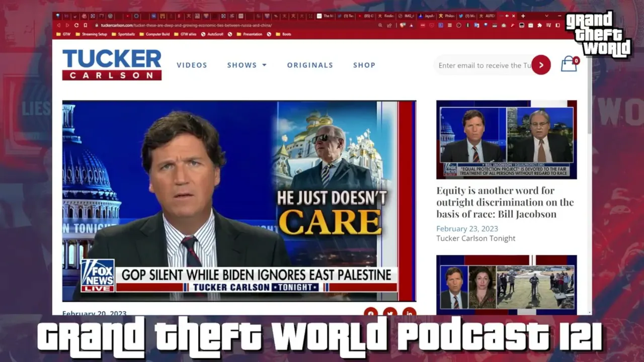Go to Videos in site navigation
The width and height of the screenshot is (644, 362).
coord(192,65)
